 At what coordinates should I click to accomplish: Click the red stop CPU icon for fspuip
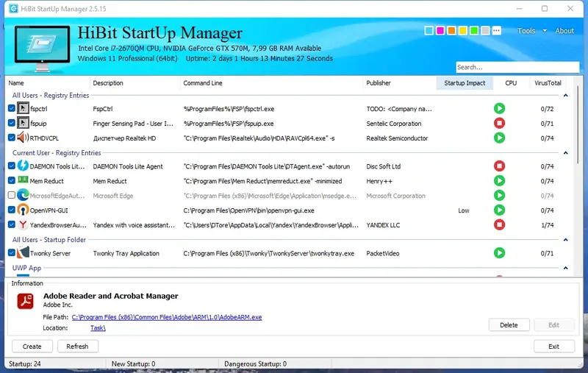pos(499,123)
